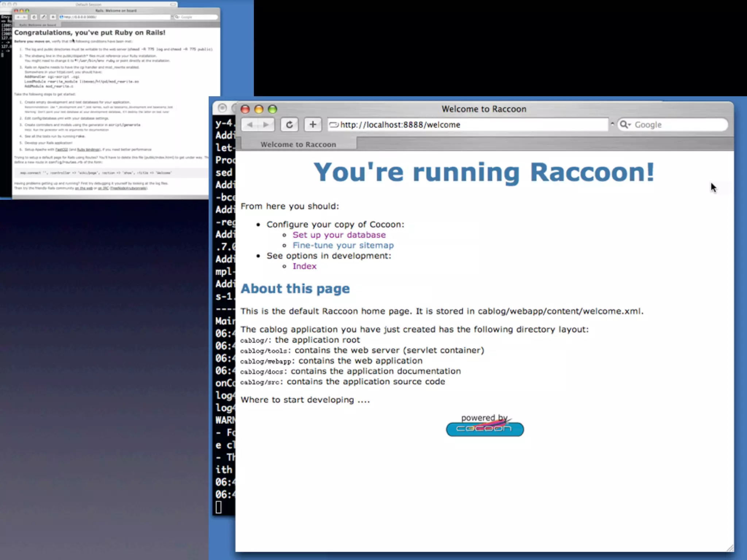The image size is (747, 560).
Task: Reload the small Rails welcome browser window
Action: [x=34, y=17]
